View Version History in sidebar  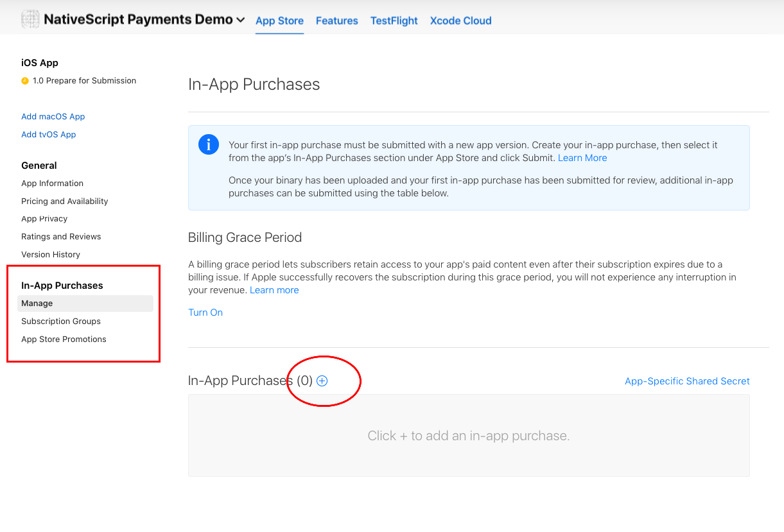(51, 255)
